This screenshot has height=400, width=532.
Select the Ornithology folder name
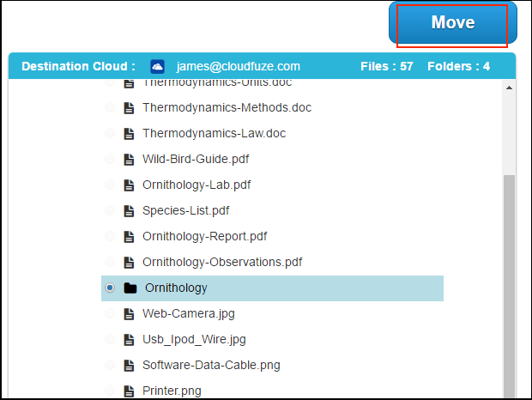pyautogui.click(x=176, y=288)
